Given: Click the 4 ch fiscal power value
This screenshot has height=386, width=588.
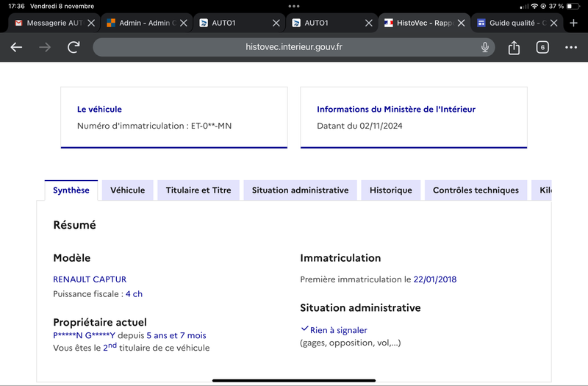Looking at the screenshot, I should pos(134,294).
